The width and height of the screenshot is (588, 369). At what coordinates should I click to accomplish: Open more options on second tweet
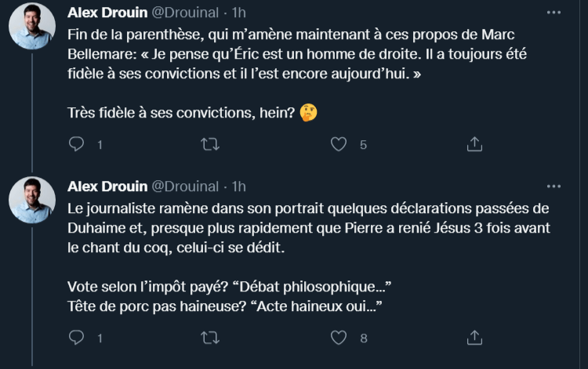click(x=554, y=186)
